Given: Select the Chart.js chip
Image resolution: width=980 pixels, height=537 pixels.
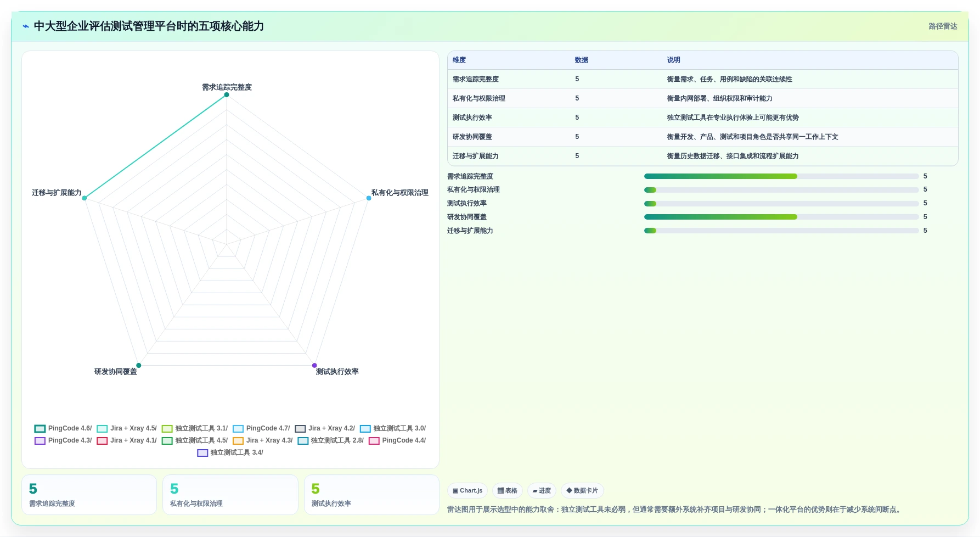Looking at the screenshot, I should pyautogui.click(x=468, y=490).
